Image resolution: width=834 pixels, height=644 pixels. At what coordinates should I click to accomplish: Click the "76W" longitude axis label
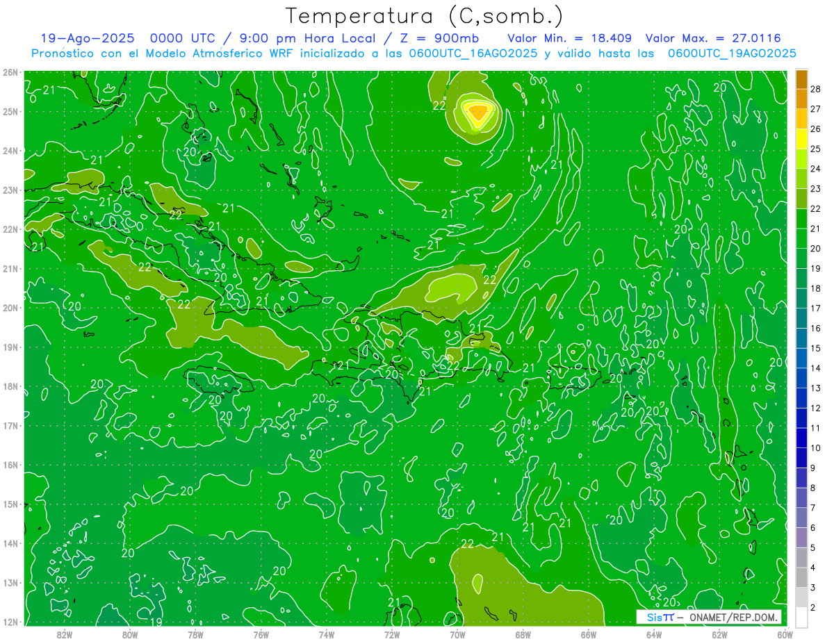(x=261, y=634)
